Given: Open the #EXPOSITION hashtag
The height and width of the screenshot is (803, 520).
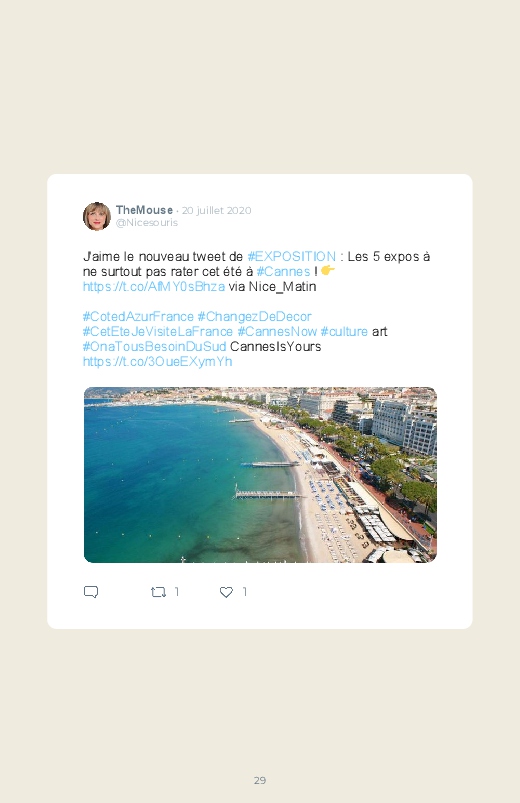Looking at the screenshot, I should pos(292,257).
